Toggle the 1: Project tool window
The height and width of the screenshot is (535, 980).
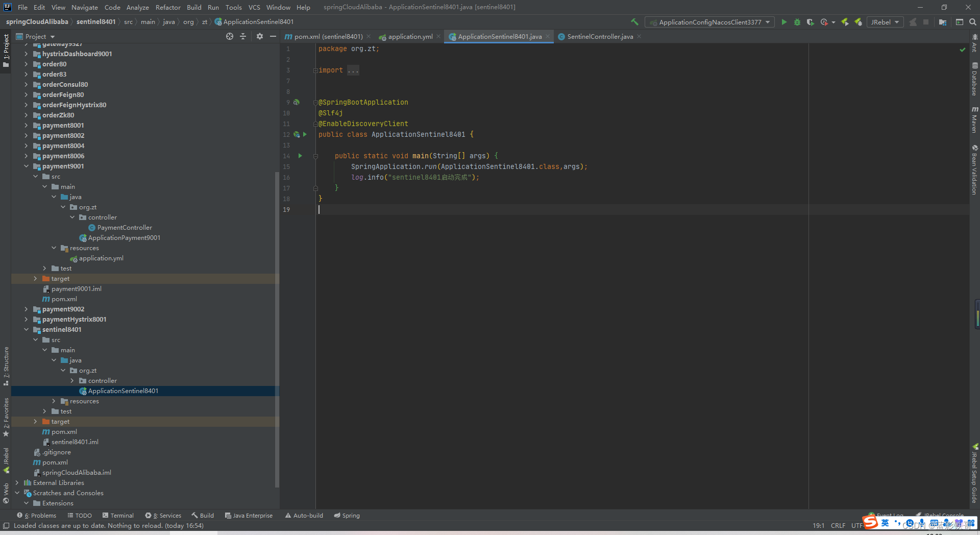pyautogui.click(x=6, y=51)
